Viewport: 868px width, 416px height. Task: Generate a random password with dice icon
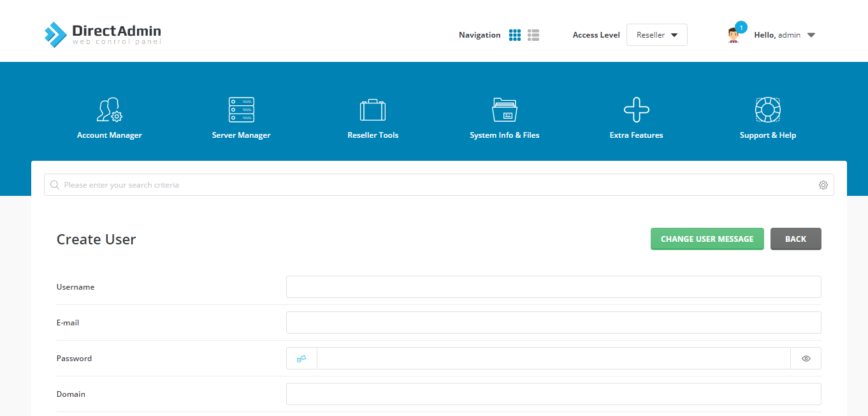[x=301, y=359]
